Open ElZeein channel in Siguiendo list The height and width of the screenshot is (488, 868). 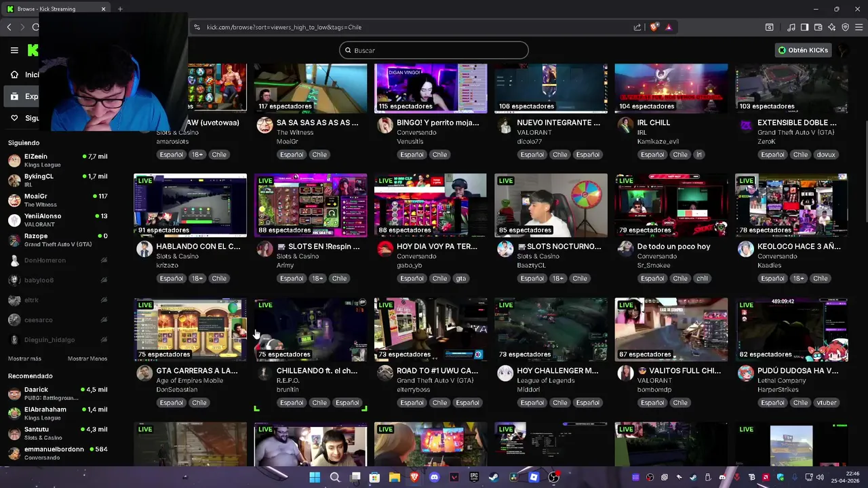coord(58,160)
